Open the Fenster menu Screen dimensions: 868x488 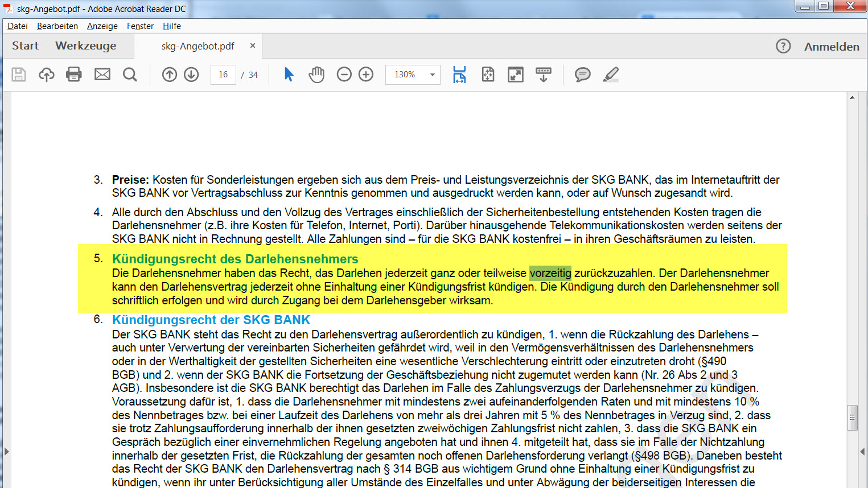pyautogui.click(x=141, y=26)
